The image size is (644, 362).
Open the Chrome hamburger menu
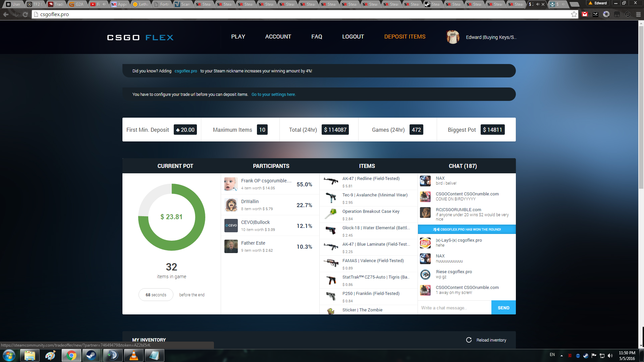(638, 14)
